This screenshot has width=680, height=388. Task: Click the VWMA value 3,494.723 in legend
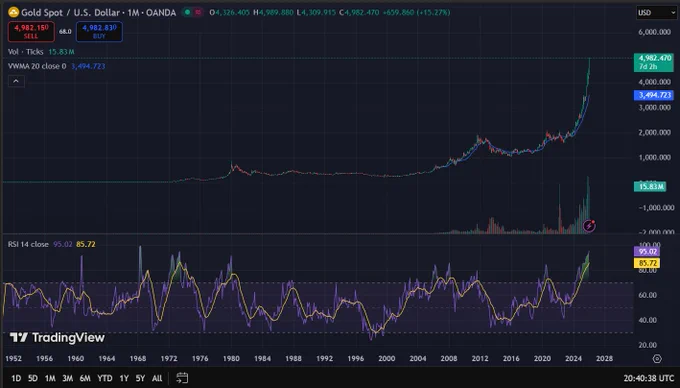click(x=88, y=66)
